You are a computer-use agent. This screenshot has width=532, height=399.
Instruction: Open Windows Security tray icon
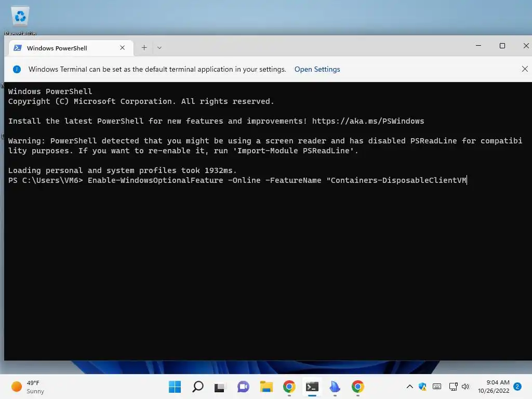[422, 387]
